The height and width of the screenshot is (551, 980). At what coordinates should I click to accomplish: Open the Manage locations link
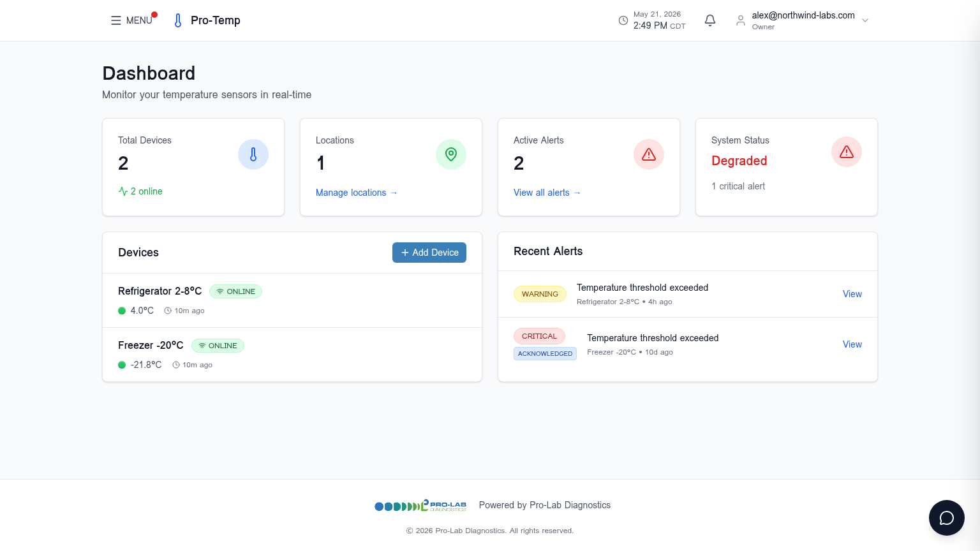(357, 193)
